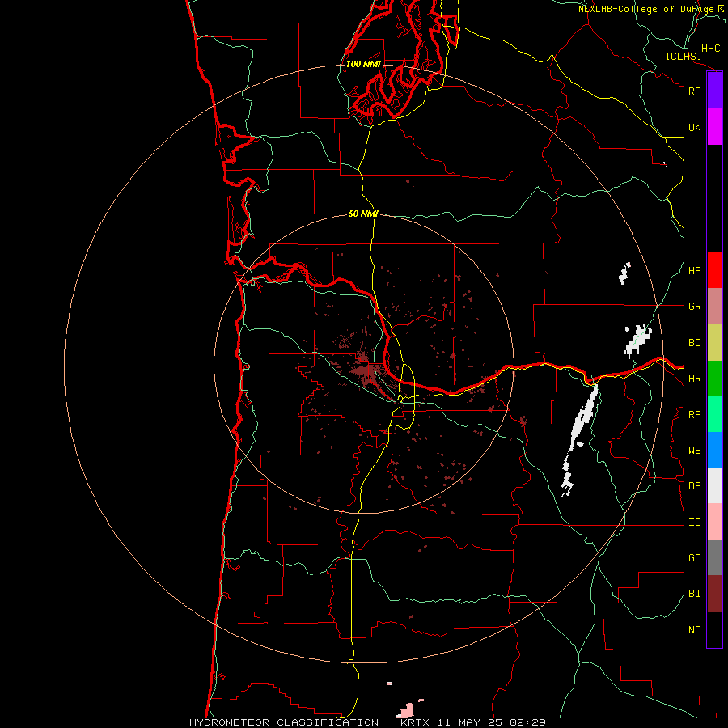Screen dimensions: 728x728
Task: Click the mint green RA legend swatch
Action: pos(714,414)
